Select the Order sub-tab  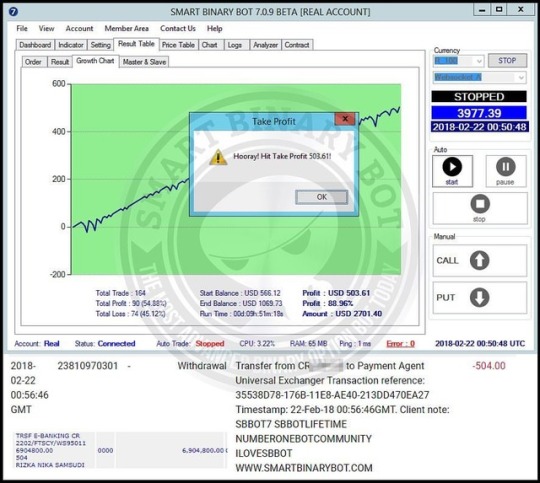click(x=33, y=62)
